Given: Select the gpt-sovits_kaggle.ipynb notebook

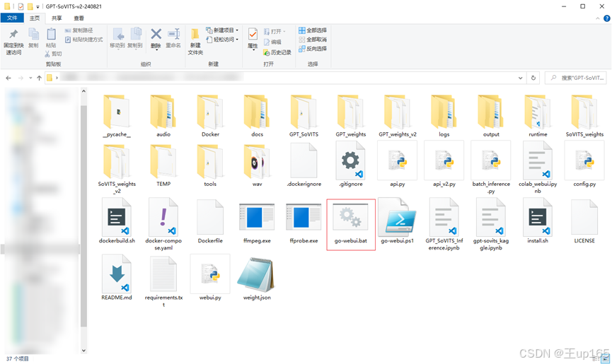Looking at the screenshot, I should (491, 225).
